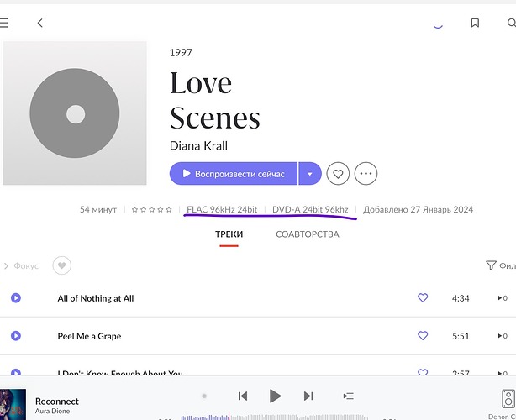Expand the Фокус chevron
Screen dimensions: 516x420
point(6,266)
